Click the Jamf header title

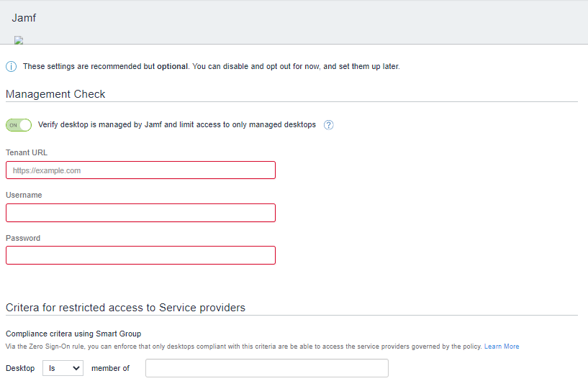pos(24,18)
